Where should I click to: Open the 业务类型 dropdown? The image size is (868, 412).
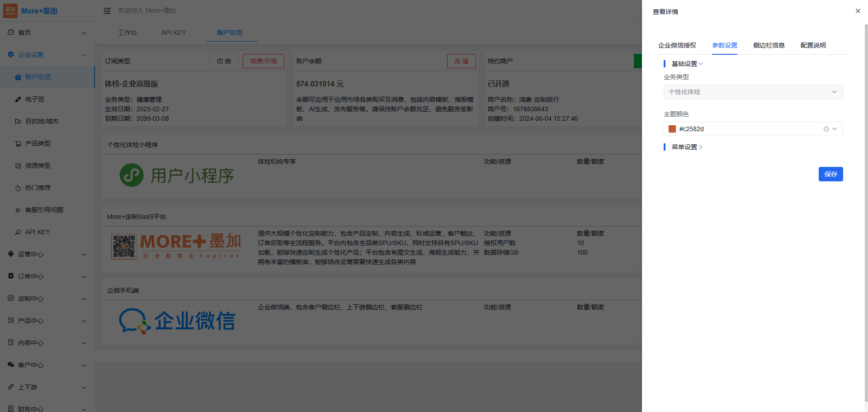click(753, 92)
